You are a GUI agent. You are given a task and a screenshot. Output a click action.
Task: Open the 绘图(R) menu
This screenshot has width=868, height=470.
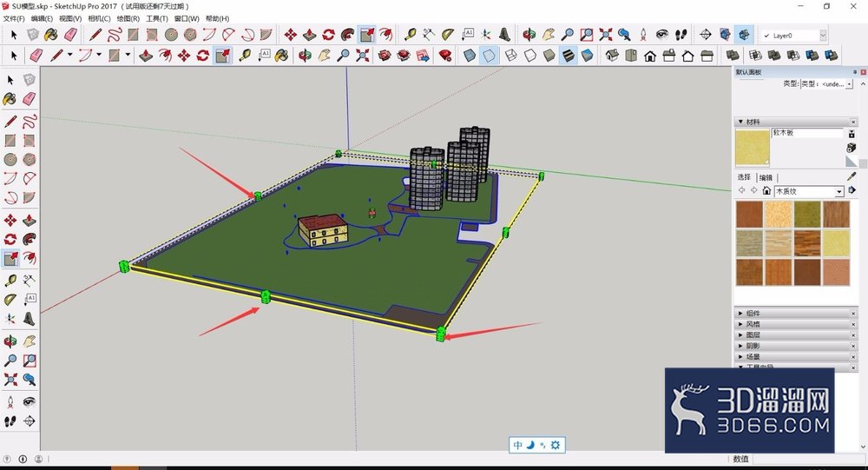[x=128, y=18]
